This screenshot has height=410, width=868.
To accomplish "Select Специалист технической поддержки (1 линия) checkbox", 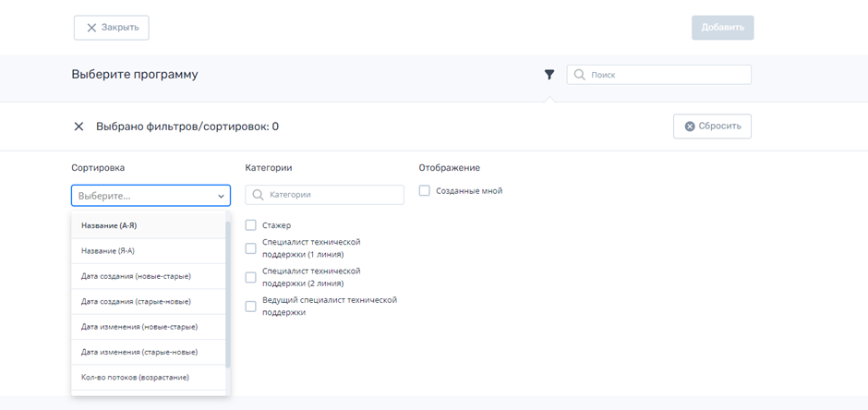I will click(251, 248).
